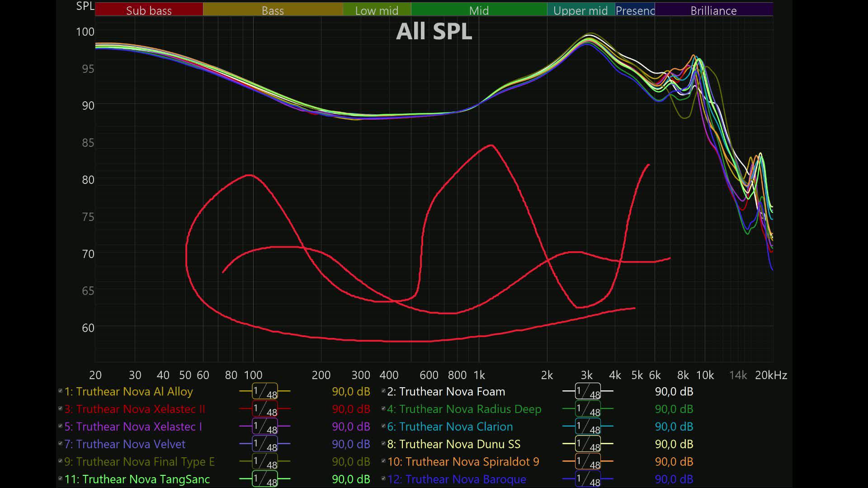Click the 1/48 smoothing icon for Truthear Nova Final Type E
Viewport: 868px width, 488px height.
click(x=265, y=462)
